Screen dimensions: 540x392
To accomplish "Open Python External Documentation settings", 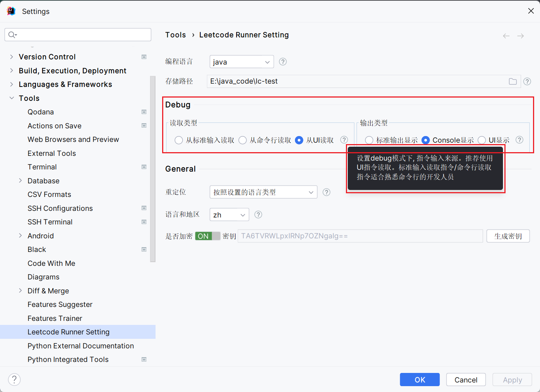I will (80, 346).
